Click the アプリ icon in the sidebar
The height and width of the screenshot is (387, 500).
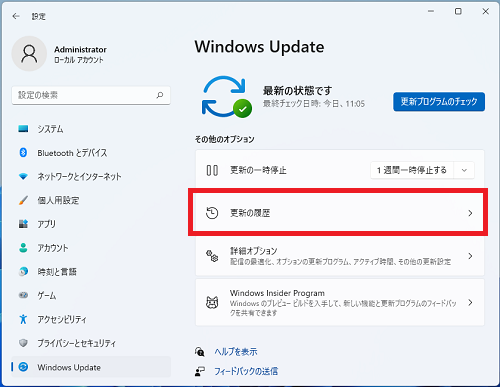pos(23,224)
